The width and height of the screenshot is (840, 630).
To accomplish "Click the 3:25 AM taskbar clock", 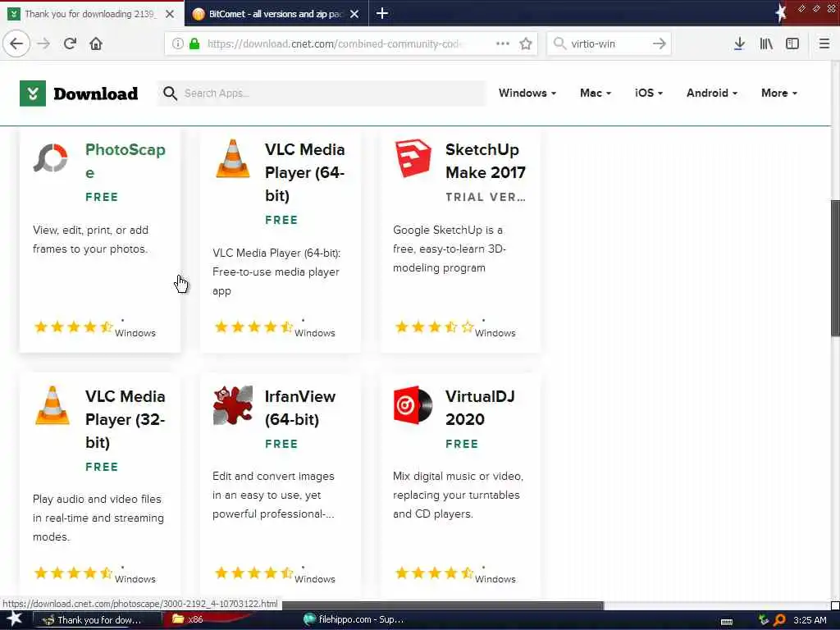I will coord(810,620).
